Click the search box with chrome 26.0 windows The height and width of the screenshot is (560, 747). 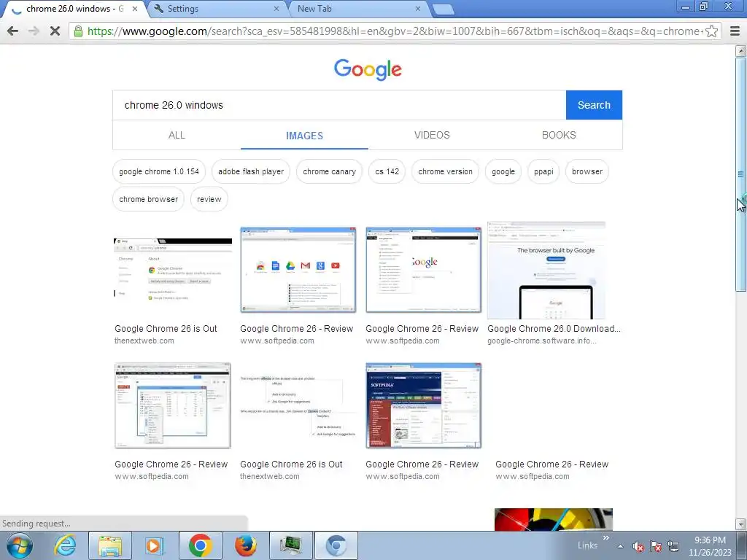coord(339,105)
